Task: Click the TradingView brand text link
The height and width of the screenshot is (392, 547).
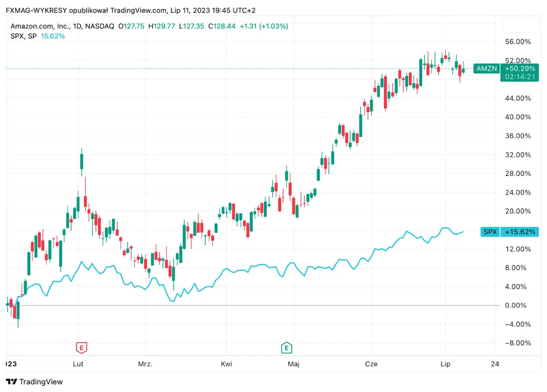Action: click(x=41, y=382)
